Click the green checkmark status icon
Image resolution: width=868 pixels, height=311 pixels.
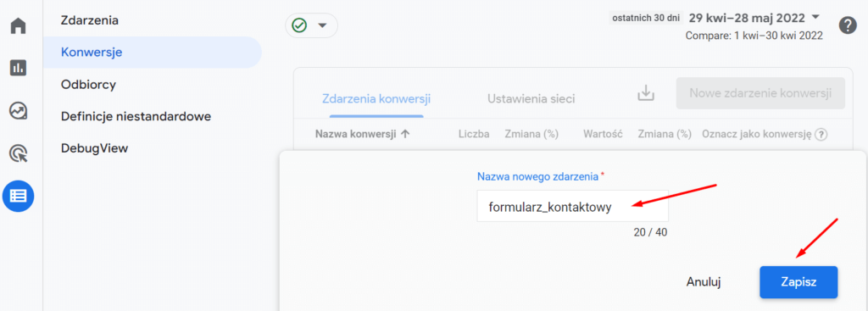(x=299, y=25)
